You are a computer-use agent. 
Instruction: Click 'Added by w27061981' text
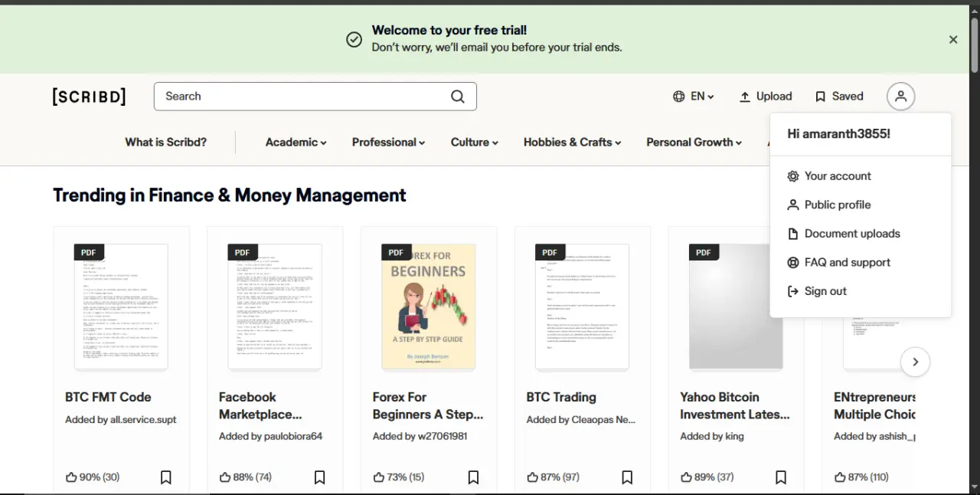[420, 437]
